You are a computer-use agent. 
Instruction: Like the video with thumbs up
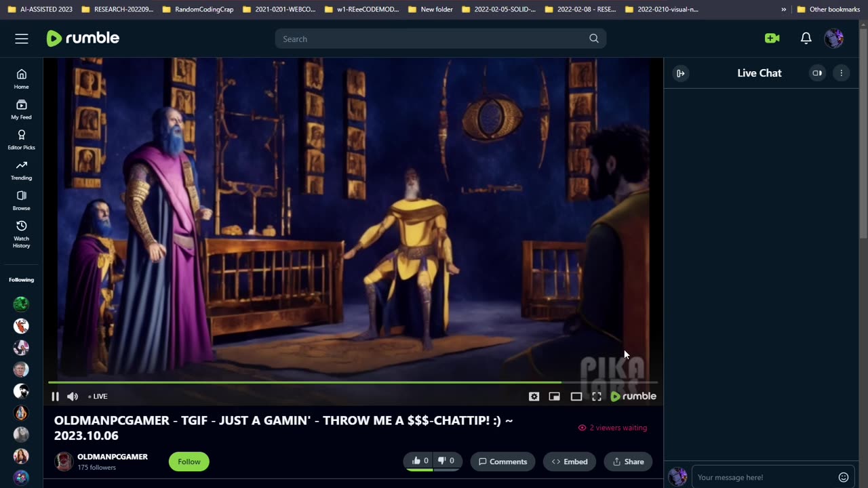[x=420, y=461]
